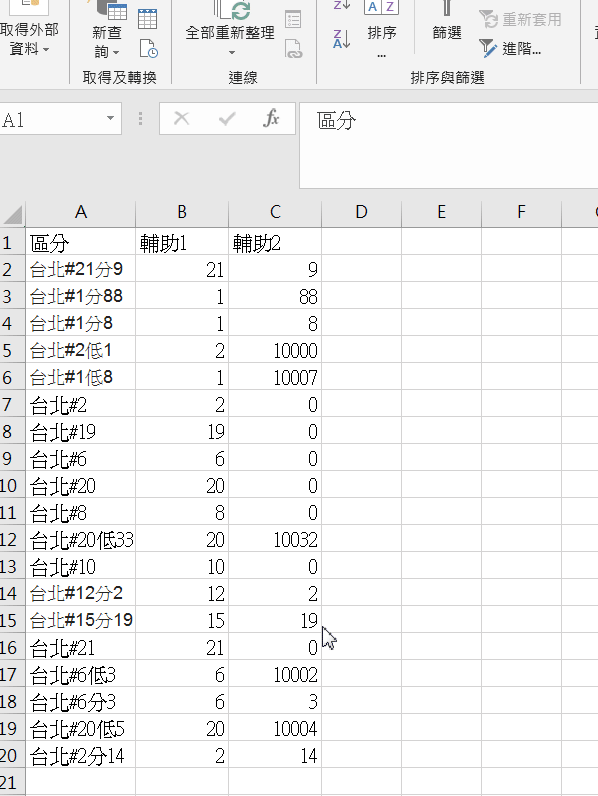Select column E header
This screenshot has height=796, width=598.
pyautogui.click(x=441, y=212)
